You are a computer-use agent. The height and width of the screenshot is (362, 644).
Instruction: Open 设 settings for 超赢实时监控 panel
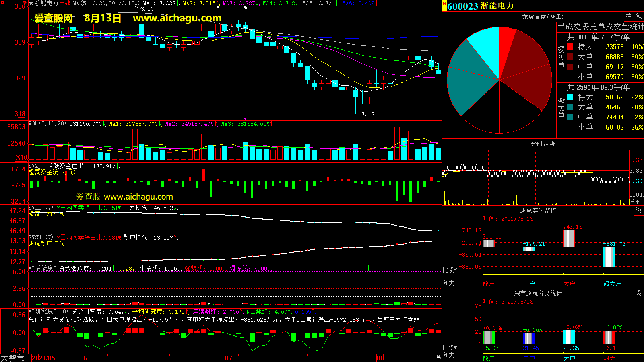point(638,210)
